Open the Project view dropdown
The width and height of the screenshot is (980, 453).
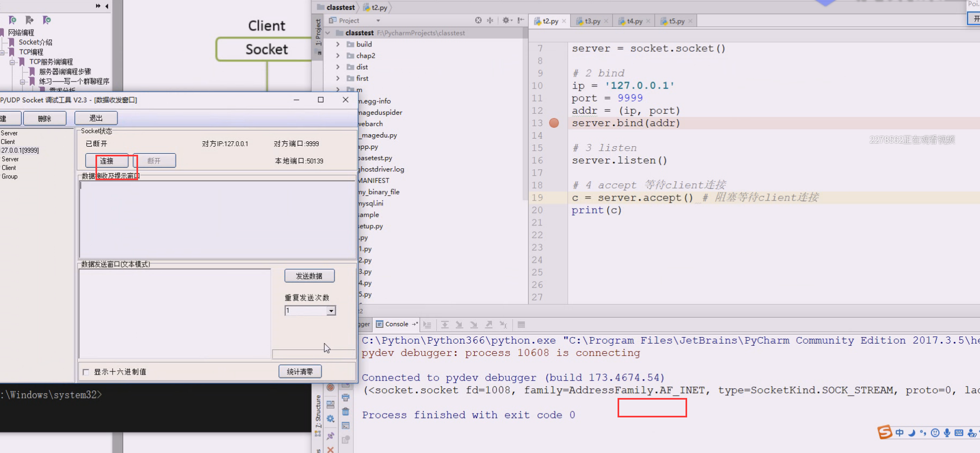point(378,20)
